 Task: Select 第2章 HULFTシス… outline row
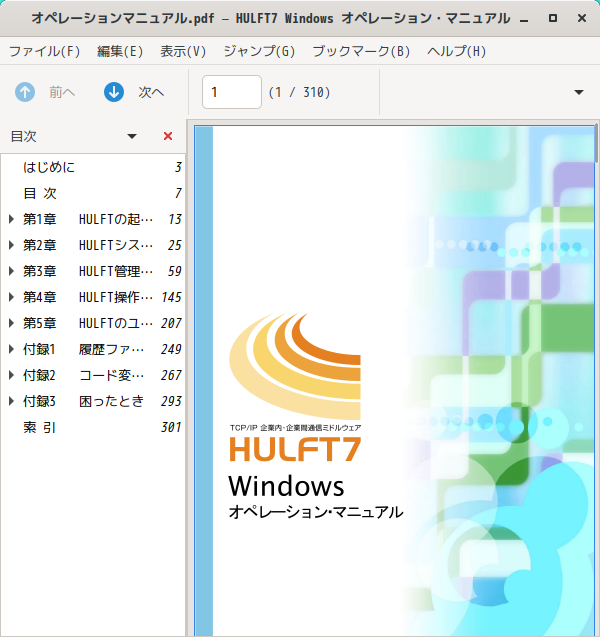click(93, 245)
